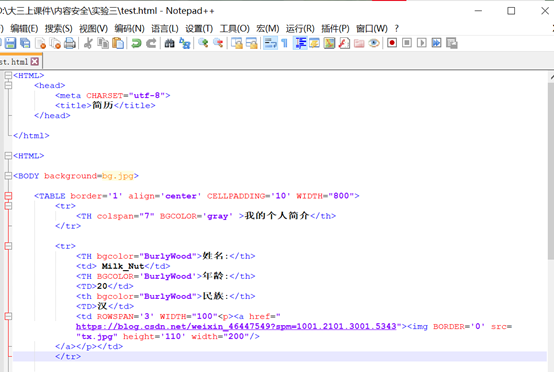Select the test.html document tab
554x372 pixels.
[x=20, y=61]
